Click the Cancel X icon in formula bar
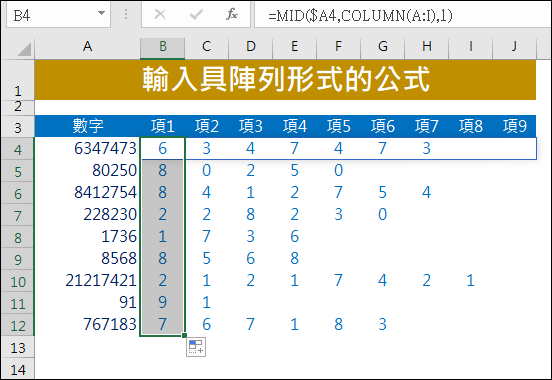This screenshot has width=552, height=380. 160,15
